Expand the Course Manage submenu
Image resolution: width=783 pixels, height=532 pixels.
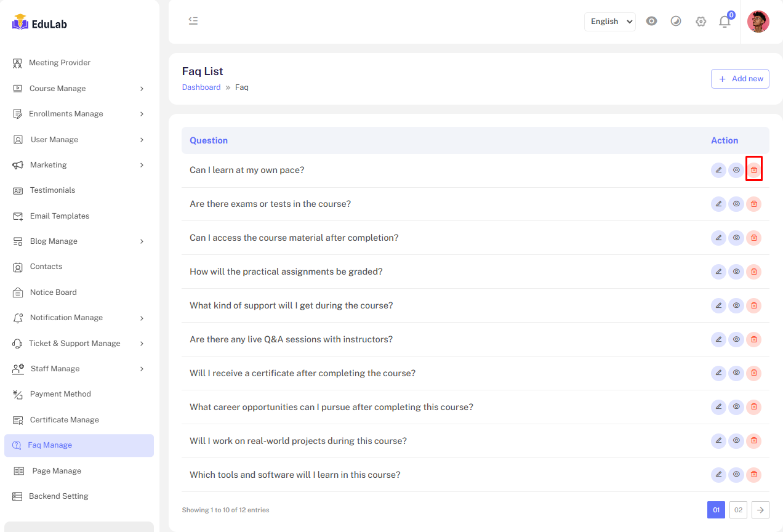[79, 89]
